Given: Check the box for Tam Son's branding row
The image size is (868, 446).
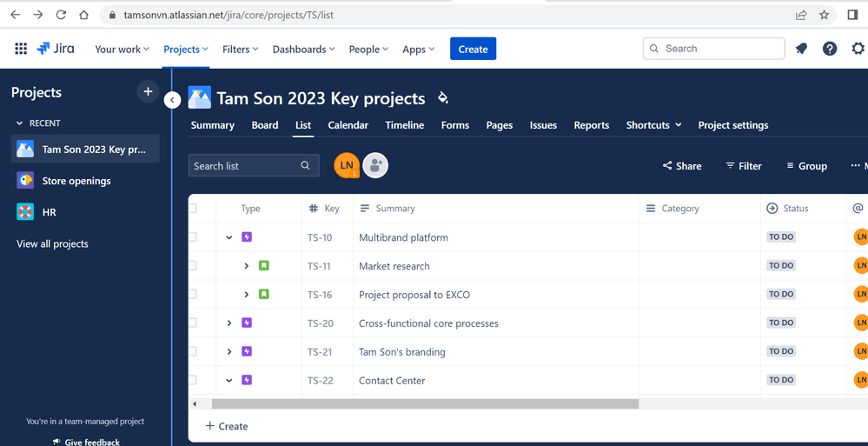Looking at the screenshot, I should (x=193, y=351).
